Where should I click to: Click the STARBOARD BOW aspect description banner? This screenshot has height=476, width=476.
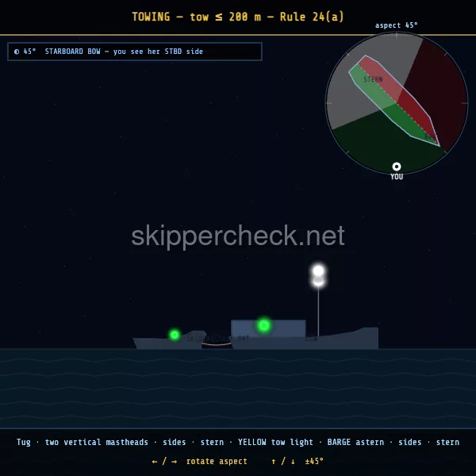(135, 52)
